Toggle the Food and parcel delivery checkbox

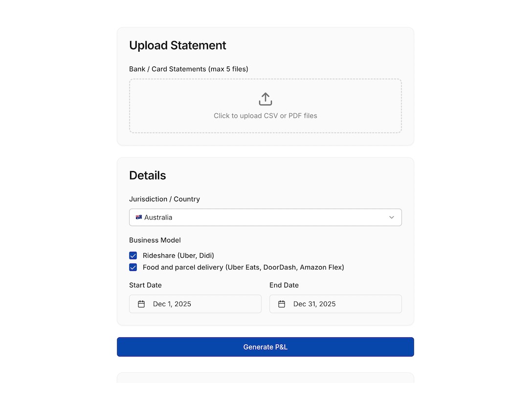(133, 267)
